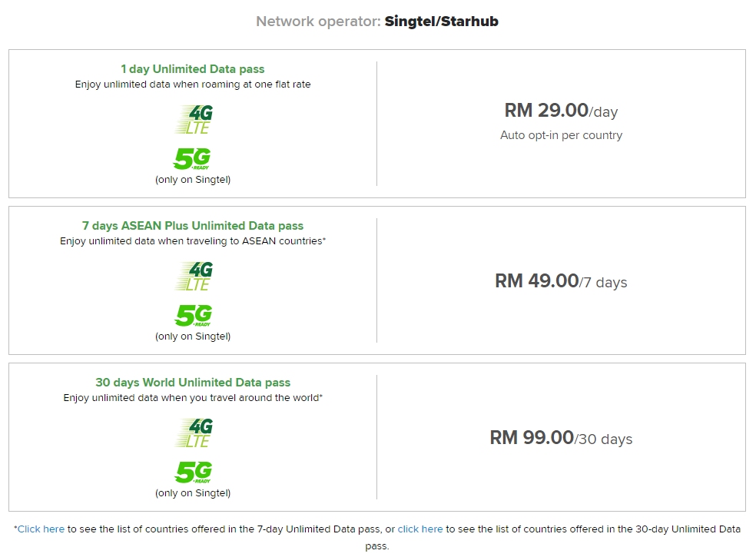Screen dimensions: 756x557
Task: Click 'travel around the world' description
Action: pos(193,398)
